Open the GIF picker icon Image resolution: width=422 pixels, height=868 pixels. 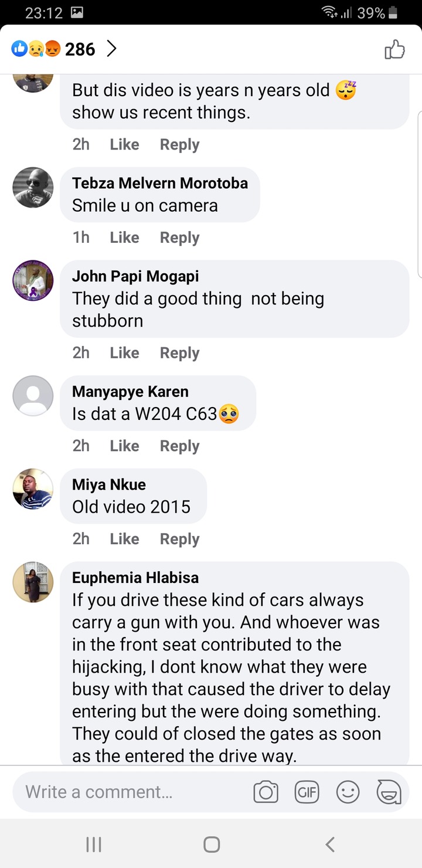(307, 792)
